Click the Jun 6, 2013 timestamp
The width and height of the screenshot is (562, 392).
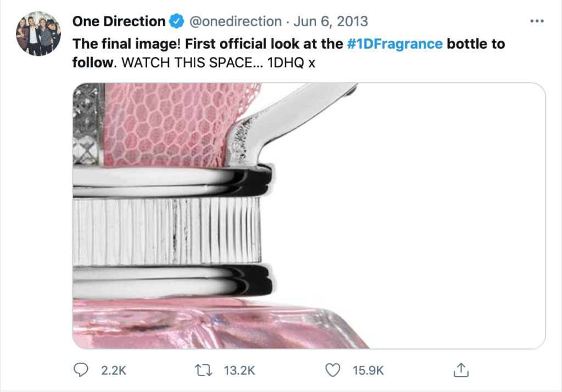(331, 22)
